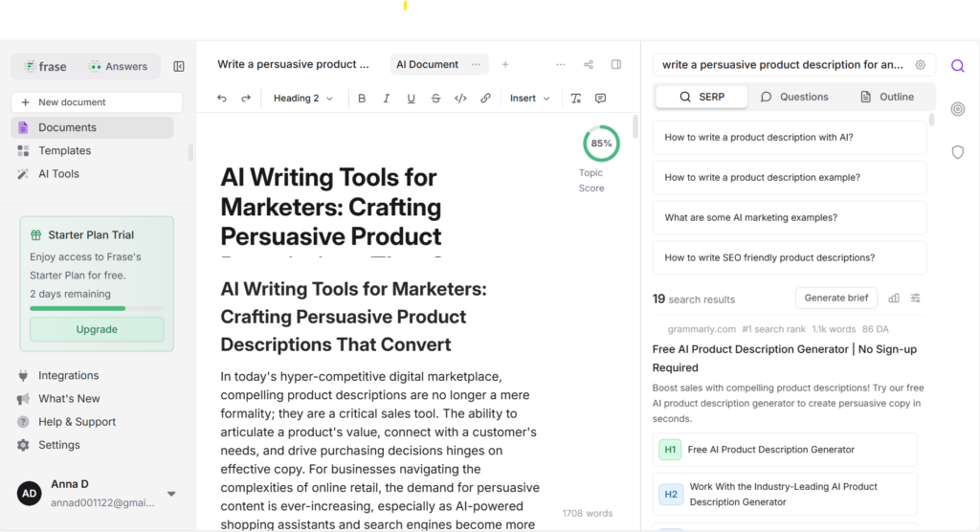Click the Upgrade button
Viewport: 980px width, 532px height.
[x=97, y=329]
